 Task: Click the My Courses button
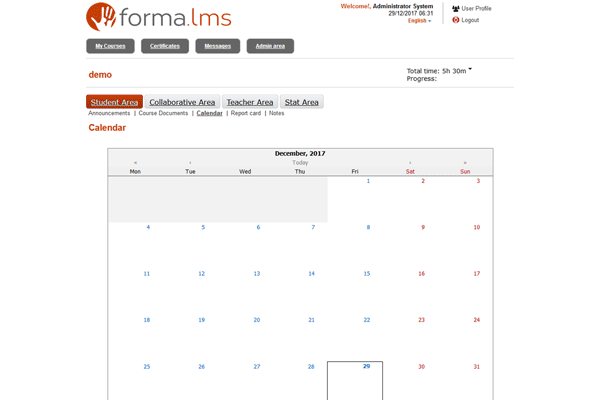[x=110, y=46]
